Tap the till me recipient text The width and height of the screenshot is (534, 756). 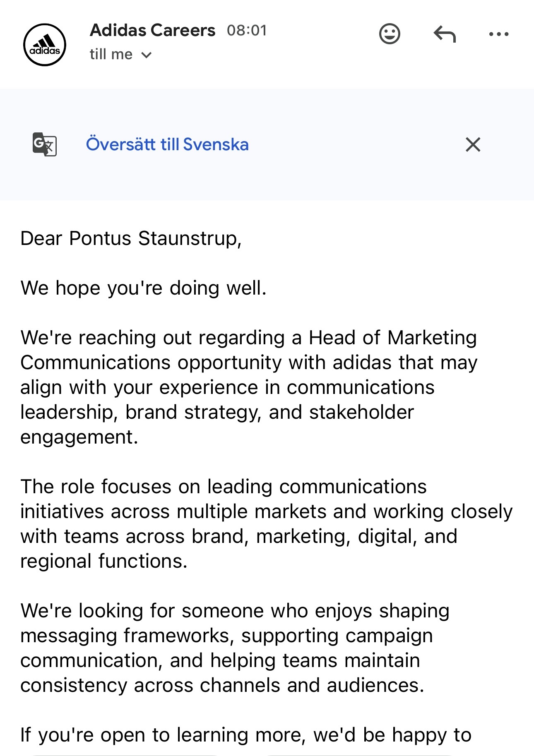pyautogui.click(x=111, y=54)
